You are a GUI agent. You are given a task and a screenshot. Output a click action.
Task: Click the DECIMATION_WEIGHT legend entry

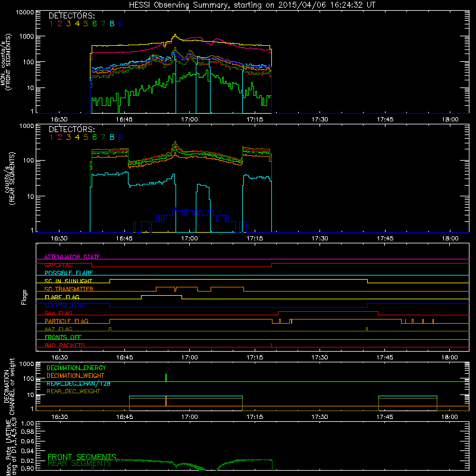pos(76,375)
